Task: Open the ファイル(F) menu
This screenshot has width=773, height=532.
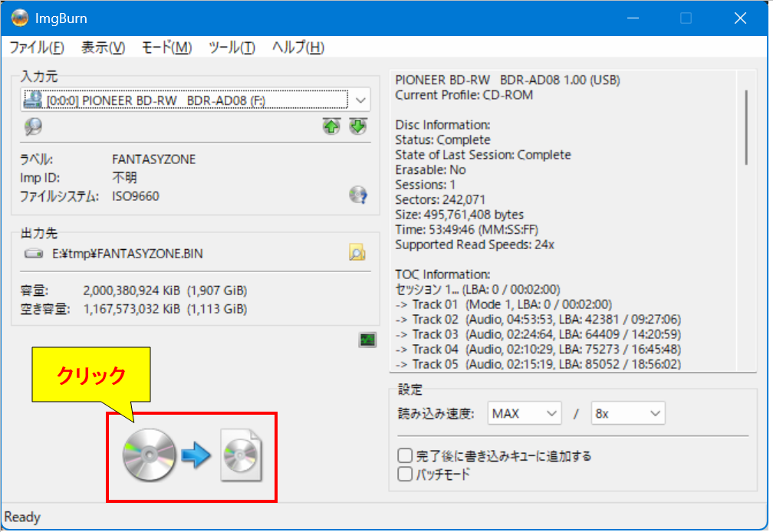Action: pyautogui.click(x=36, y=48)
